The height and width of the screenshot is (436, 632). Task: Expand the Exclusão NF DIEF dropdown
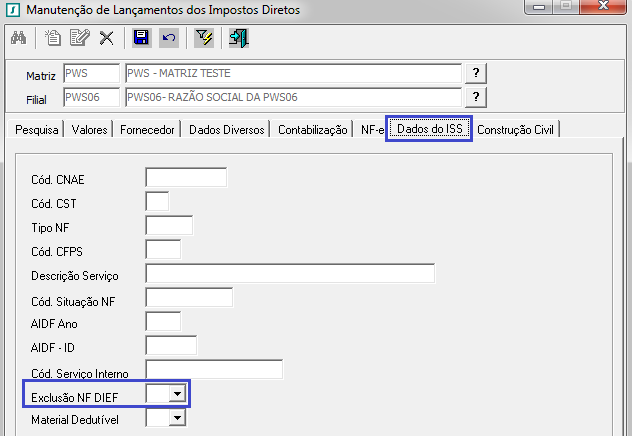tap(177, 394)
